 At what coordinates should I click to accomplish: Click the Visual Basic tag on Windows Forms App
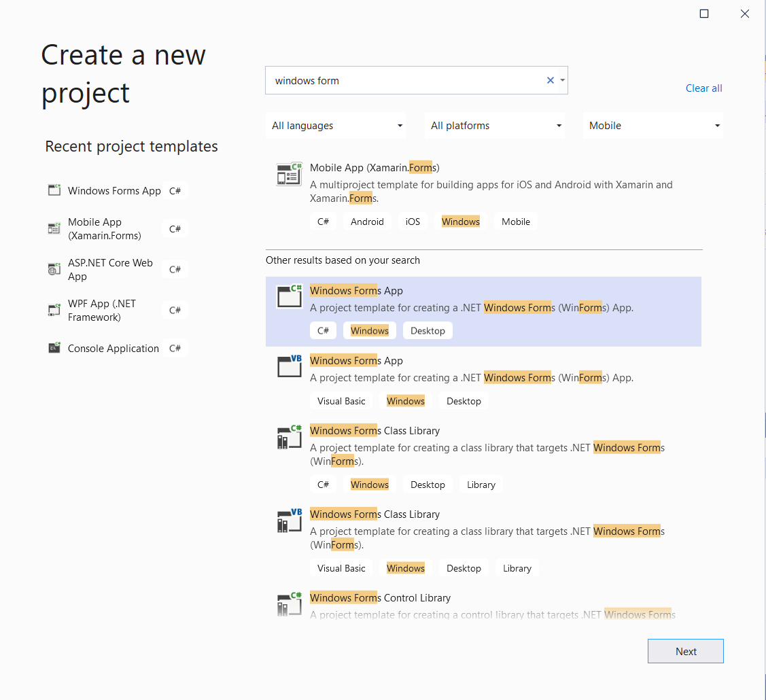point(341,401)
